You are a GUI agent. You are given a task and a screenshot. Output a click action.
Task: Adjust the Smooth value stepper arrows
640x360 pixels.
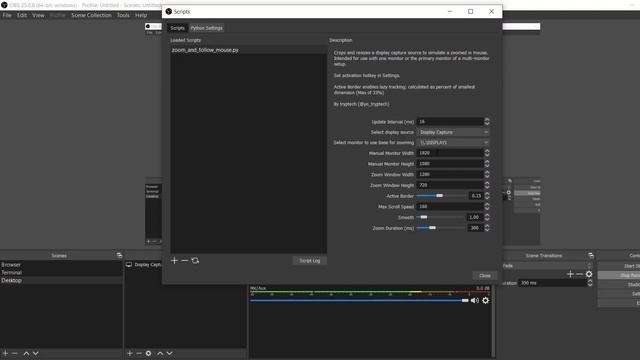pos(487,217)
